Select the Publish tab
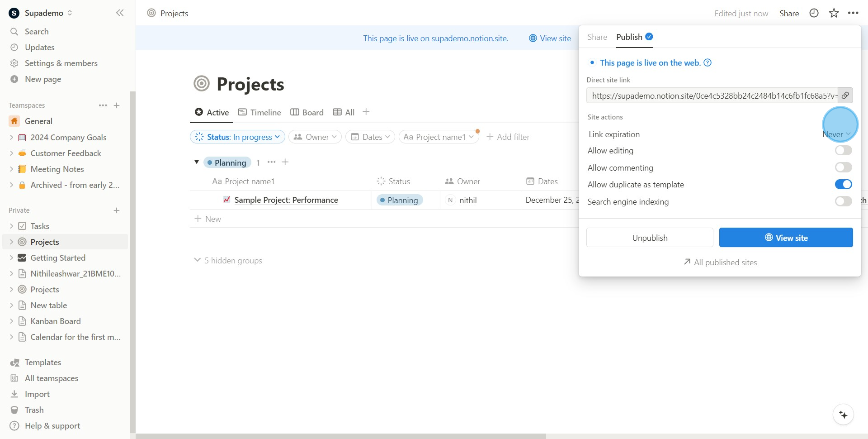The height and width of the screenshot is (439, 868). tap(634, 37)
